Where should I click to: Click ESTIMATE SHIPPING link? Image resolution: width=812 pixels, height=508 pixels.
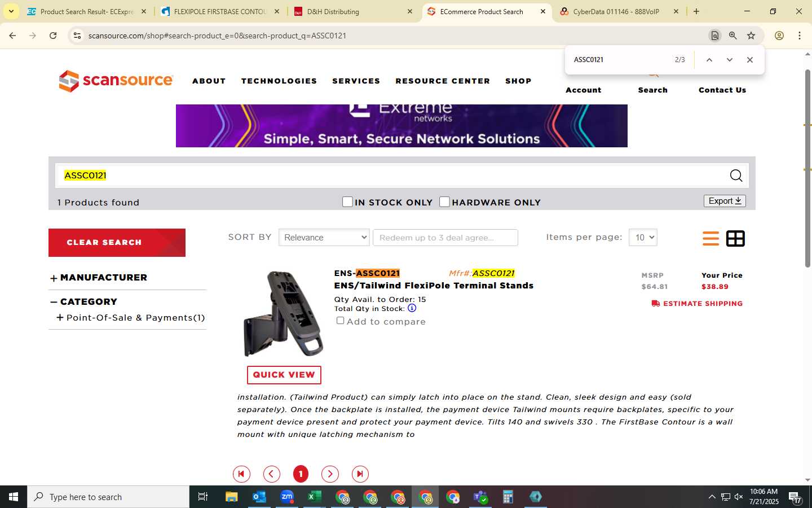(x=697, y=304)
